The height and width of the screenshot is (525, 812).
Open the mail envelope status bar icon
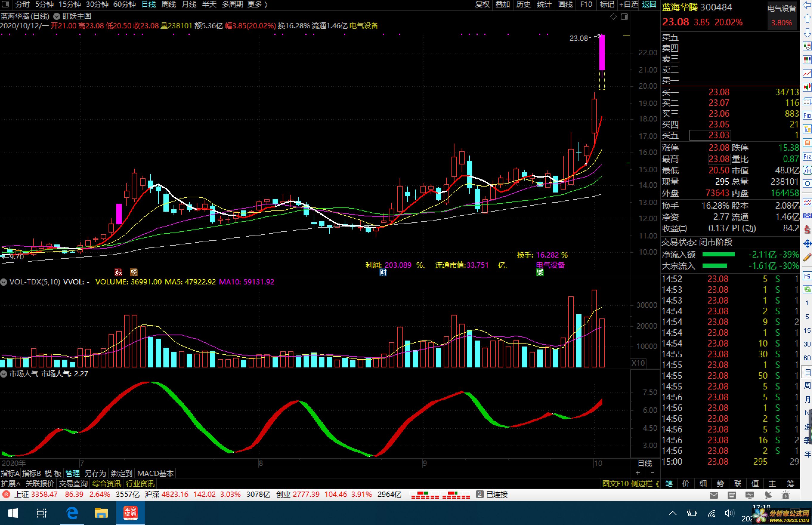click(x=714, y=495)
